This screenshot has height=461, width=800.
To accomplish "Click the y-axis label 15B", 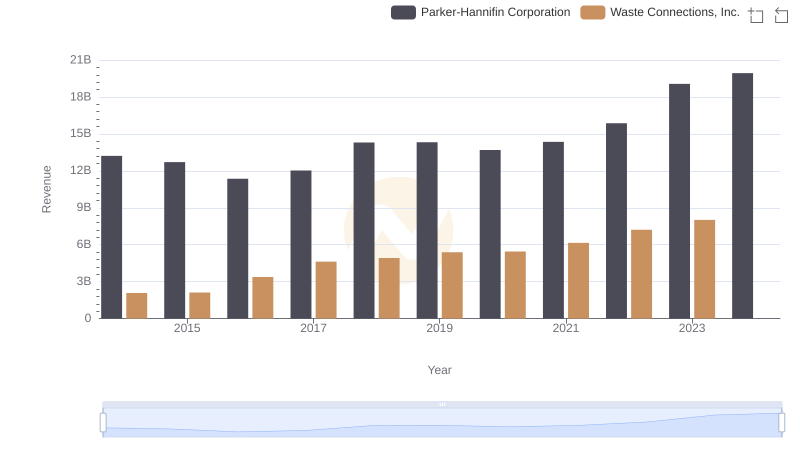I will 81,134.
